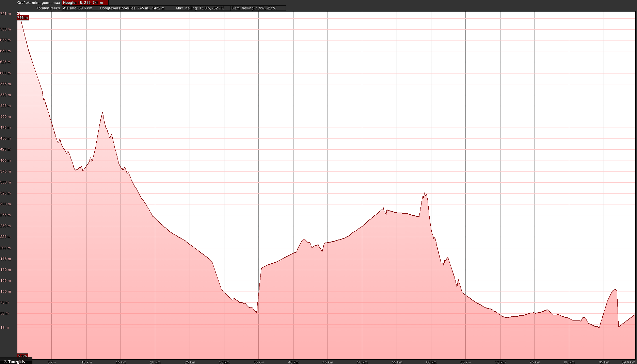Click the Hoogtewinst/-verlies totals box
This screenshot has width=637, height=364.
point(137,8)
